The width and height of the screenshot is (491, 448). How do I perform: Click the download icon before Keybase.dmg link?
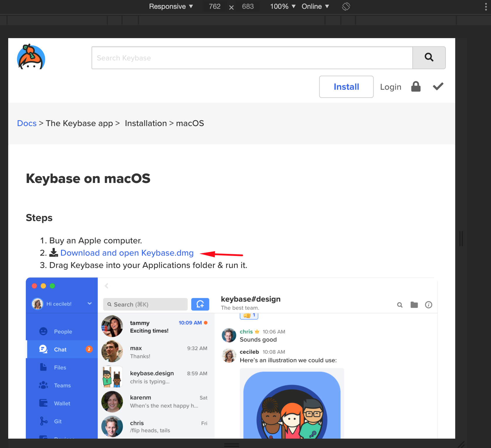click(x=54, y=253)
